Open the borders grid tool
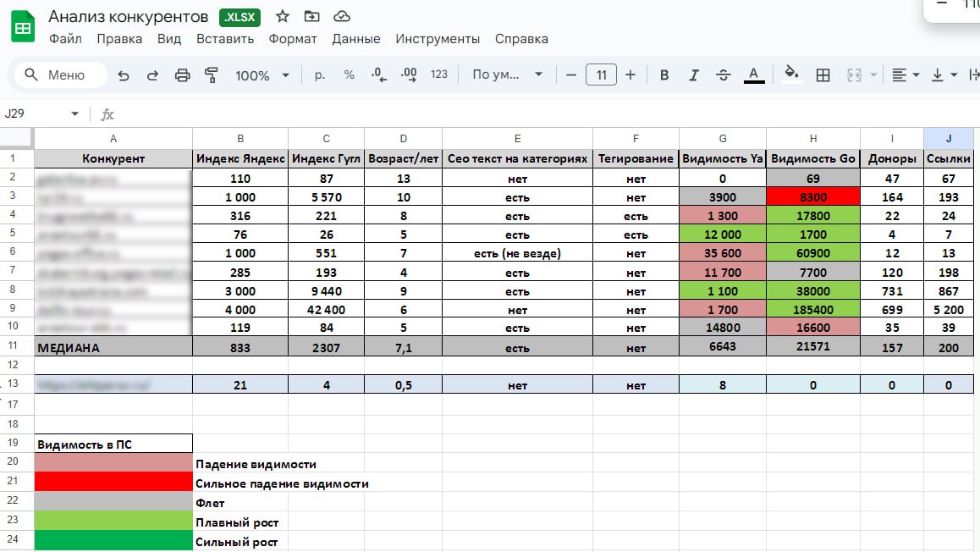The width and height of the screenshot is (980, 552). pos(823,75)
